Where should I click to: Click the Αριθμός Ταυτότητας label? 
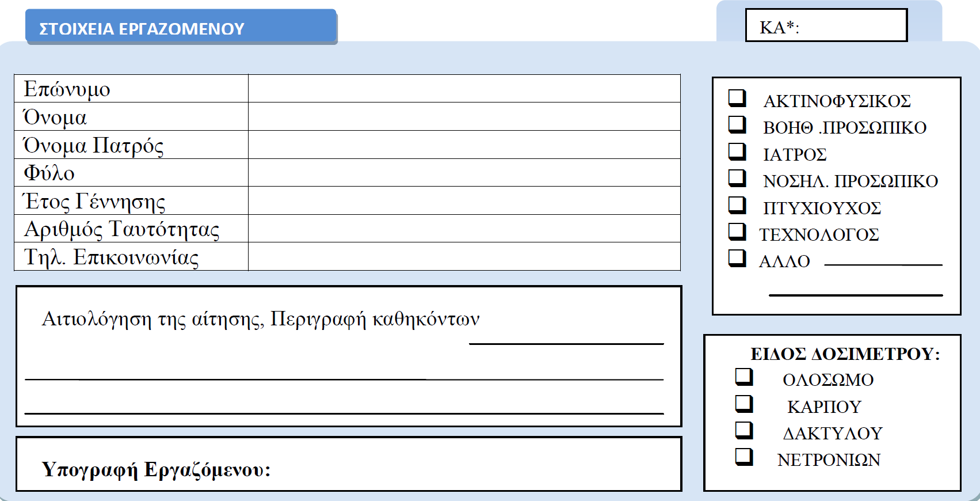121,229
